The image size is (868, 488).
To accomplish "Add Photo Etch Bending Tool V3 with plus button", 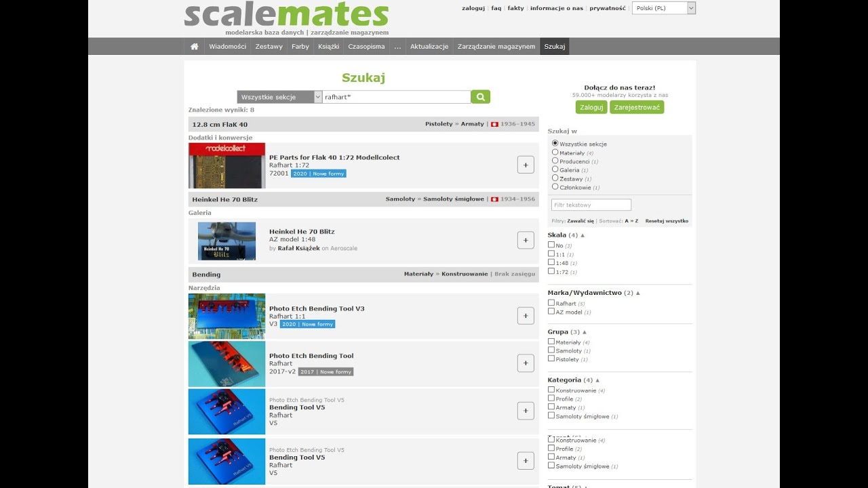I will [526, 316].
